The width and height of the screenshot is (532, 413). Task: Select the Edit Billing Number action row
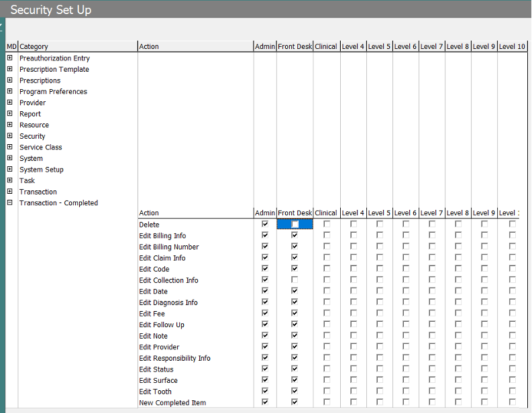[x=169, y=247]
